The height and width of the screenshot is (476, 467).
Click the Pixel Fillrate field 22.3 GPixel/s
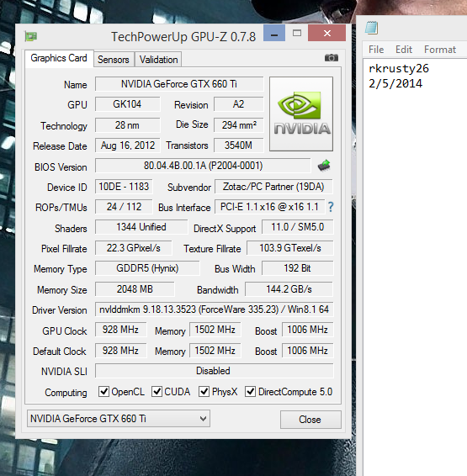(133, 248)
